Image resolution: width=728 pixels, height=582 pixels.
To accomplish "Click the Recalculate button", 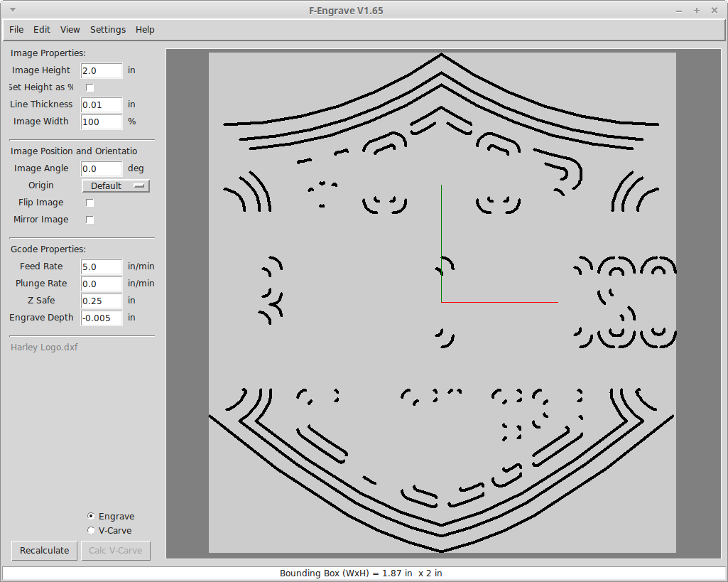I will (45, 551).
